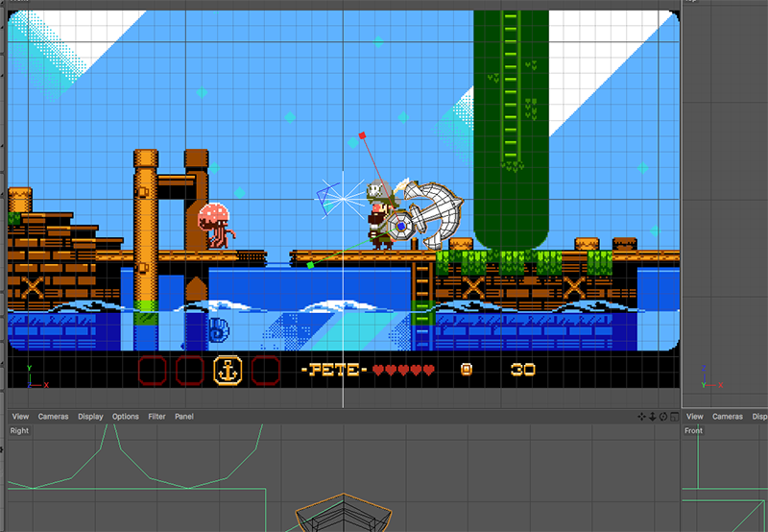Click the XY axis indicator in main viewport
The width and height of the screenshot is (768, 532).
[x=36, y=377]
